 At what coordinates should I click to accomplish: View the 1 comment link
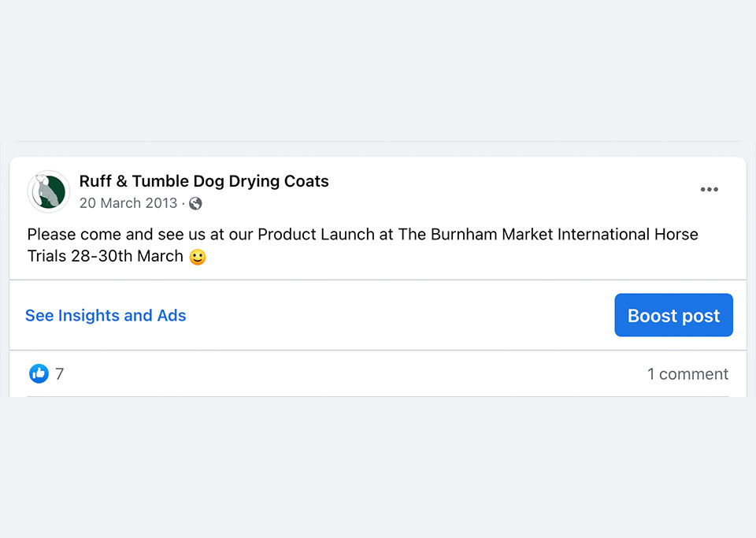(687, 374)
